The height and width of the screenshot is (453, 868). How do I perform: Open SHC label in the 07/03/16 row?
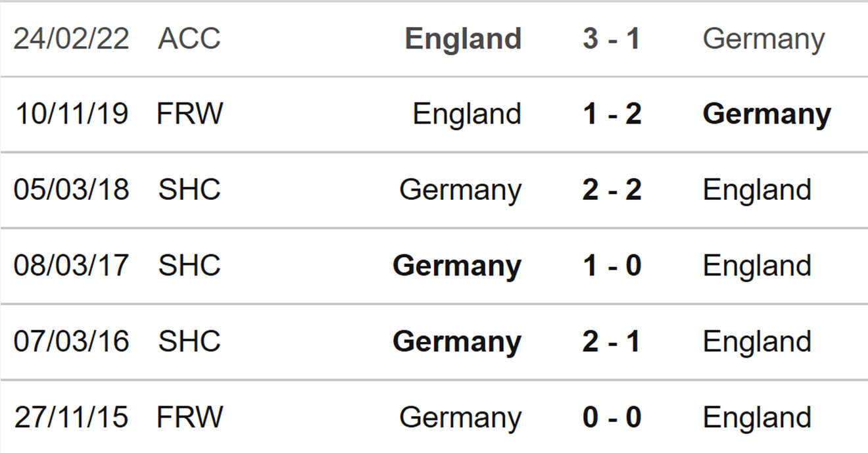coord(189,342)
